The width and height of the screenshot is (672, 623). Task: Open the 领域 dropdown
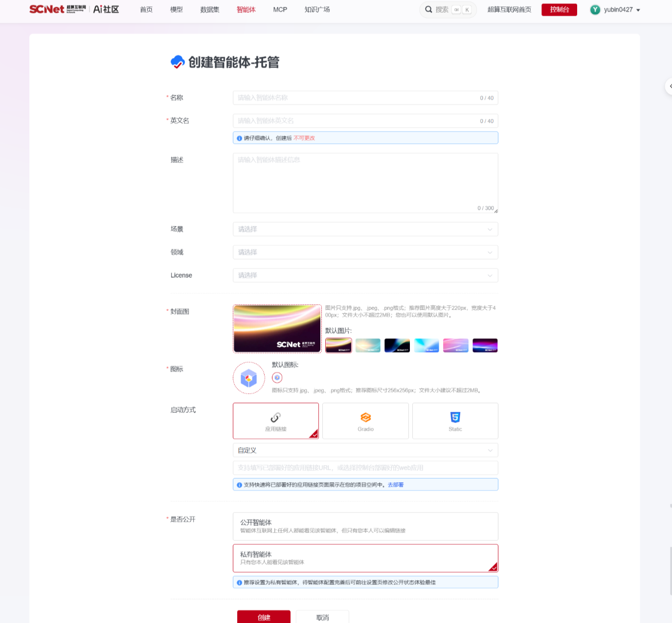(x=365, y=252)
